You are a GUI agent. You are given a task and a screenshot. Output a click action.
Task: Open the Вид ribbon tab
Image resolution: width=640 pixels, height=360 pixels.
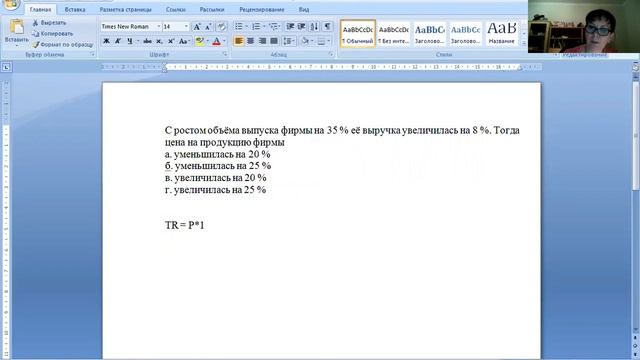pos(304,9)
